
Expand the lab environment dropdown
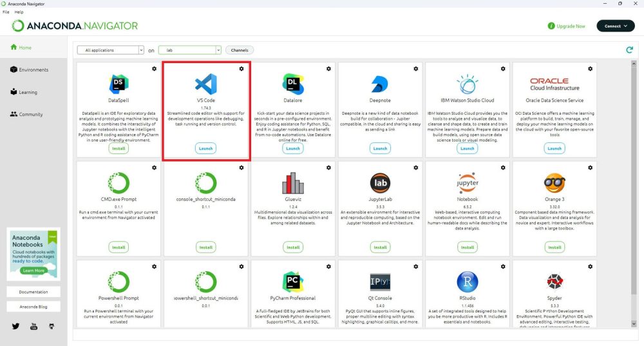(x=189, y=50)
